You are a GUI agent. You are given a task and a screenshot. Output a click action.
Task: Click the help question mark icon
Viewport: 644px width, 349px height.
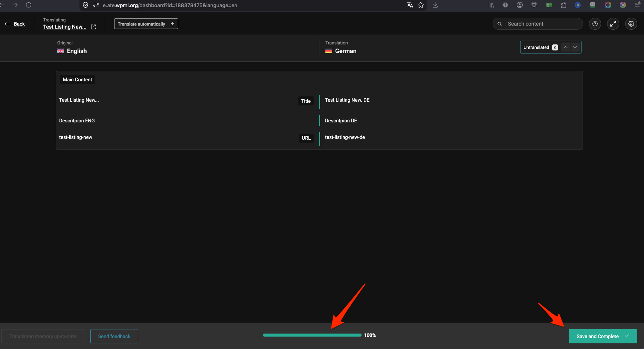tap(595, 24)
